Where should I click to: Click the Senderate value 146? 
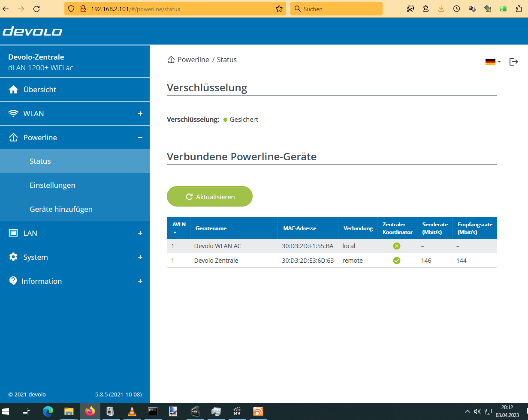point(426,261)
